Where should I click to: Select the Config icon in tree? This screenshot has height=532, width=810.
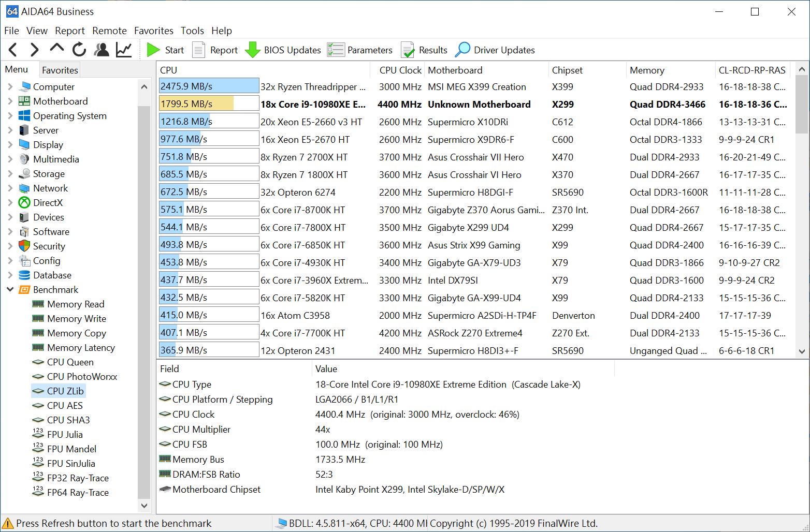pyautogui.click(x=24, y=261)
